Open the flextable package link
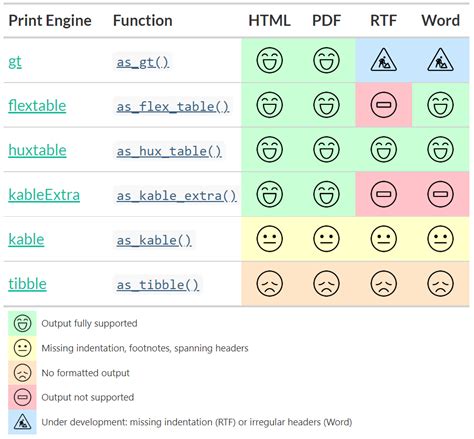Viewport: 474px width, 439px height. click(37, 106)
